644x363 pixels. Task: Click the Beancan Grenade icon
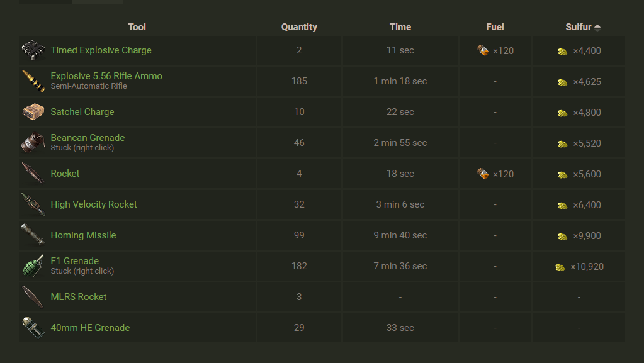pyautogui.click(x=33, y=143)
